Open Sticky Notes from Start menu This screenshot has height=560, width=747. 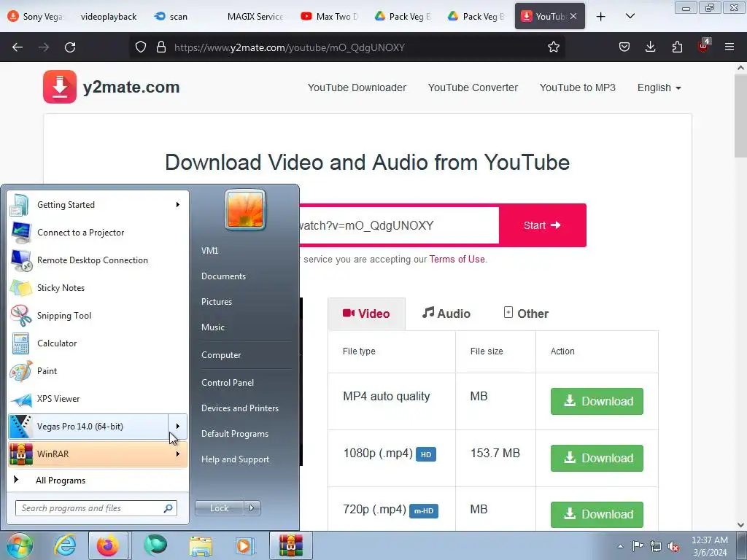[x=98, y=287]
